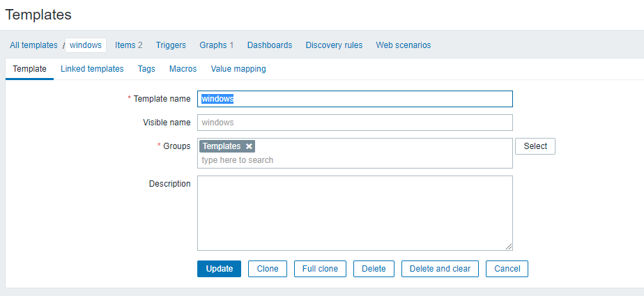Image resolution: width=644 pixels, height=296 pixels.
Task: View the template's Triggers
Action: coord(171,45)
